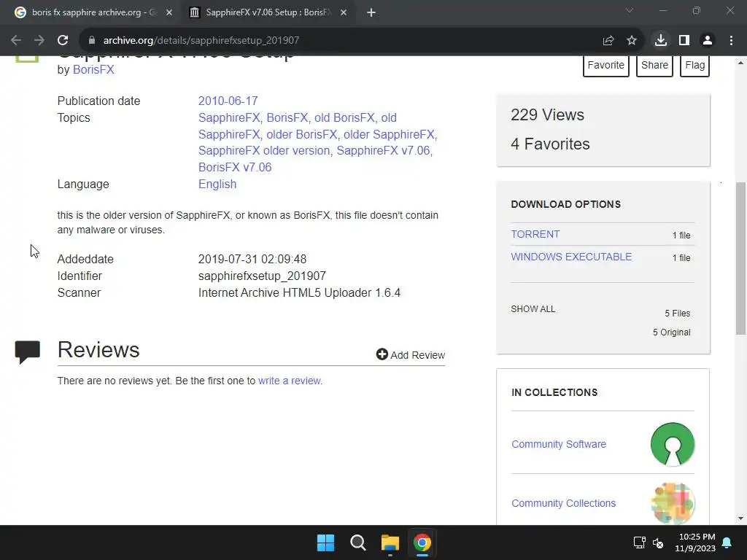Click the write a review link
The image size is (747, 560).
tap(289, 381)
